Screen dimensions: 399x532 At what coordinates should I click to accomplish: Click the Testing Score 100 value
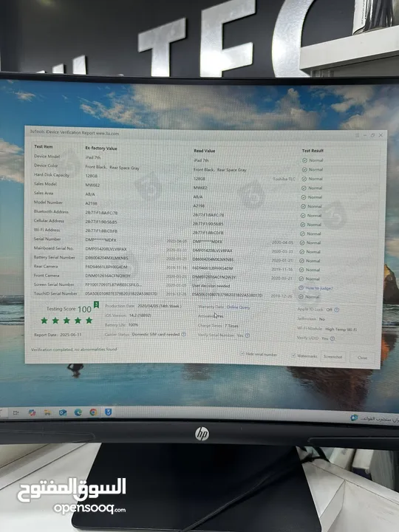(x=84, y=309)
